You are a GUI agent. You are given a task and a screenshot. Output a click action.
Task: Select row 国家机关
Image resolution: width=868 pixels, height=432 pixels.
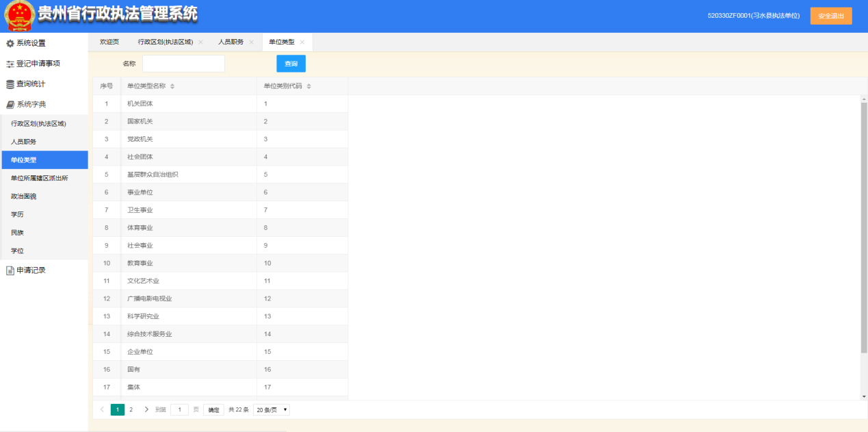point(220,121)
